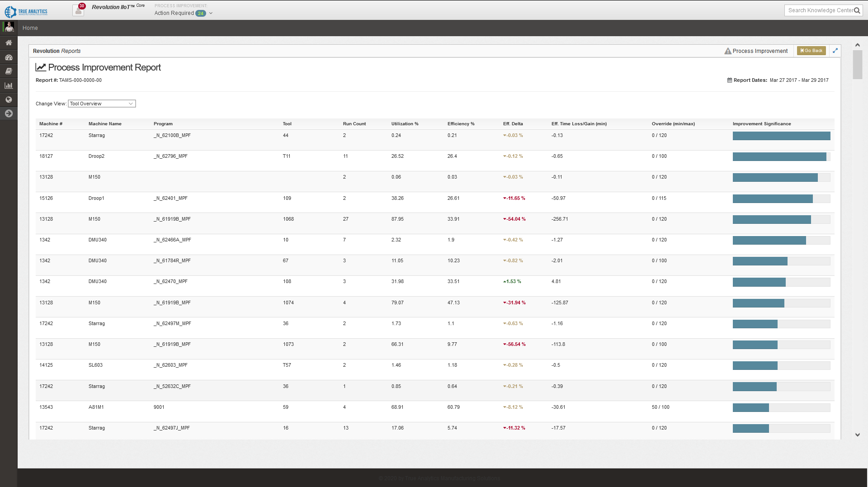Click the Go Back button
This screenshot has width=868, height=487.
(x=811, y=51)
